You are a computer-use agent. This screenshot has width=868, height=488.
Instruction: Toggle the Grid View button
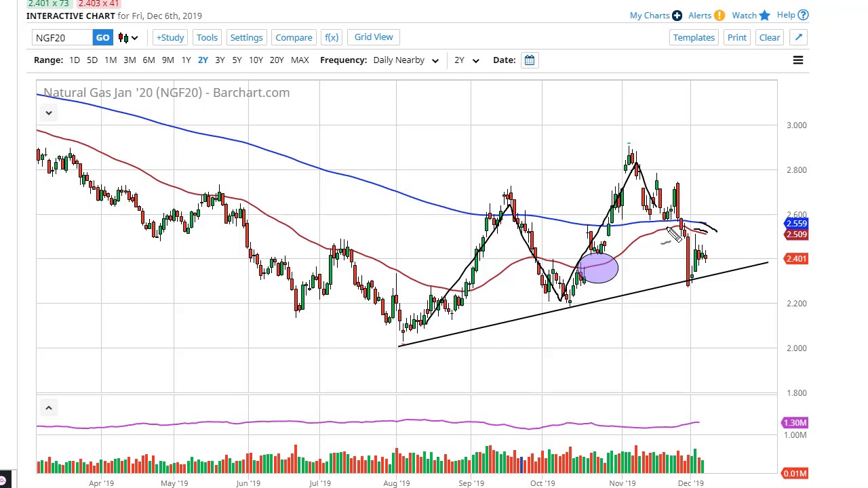click(374, 37)
